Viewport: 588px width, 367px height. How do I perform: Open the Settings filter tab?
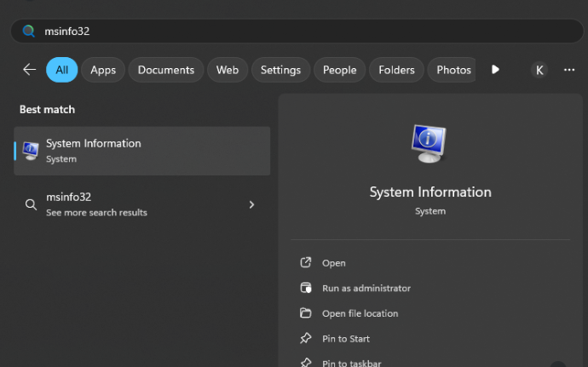coord(280,70)
